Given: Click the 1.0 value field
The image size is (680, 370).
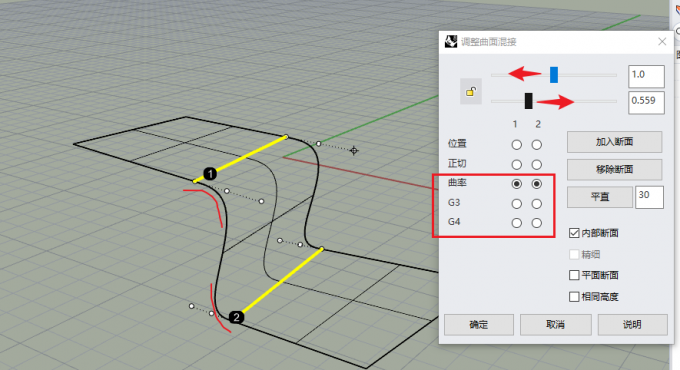Looking at the screenshot, I should [x=646, y=76].
